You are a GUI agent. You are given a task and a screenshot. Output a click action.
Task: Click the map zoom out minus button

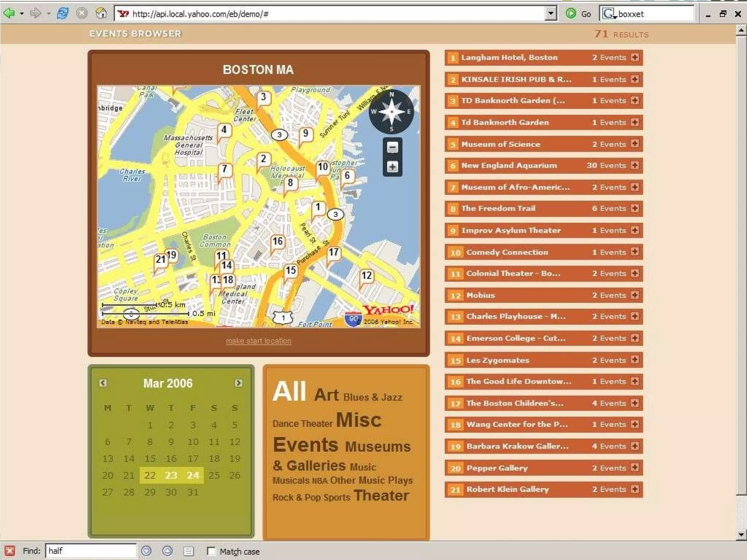[392, 148]
